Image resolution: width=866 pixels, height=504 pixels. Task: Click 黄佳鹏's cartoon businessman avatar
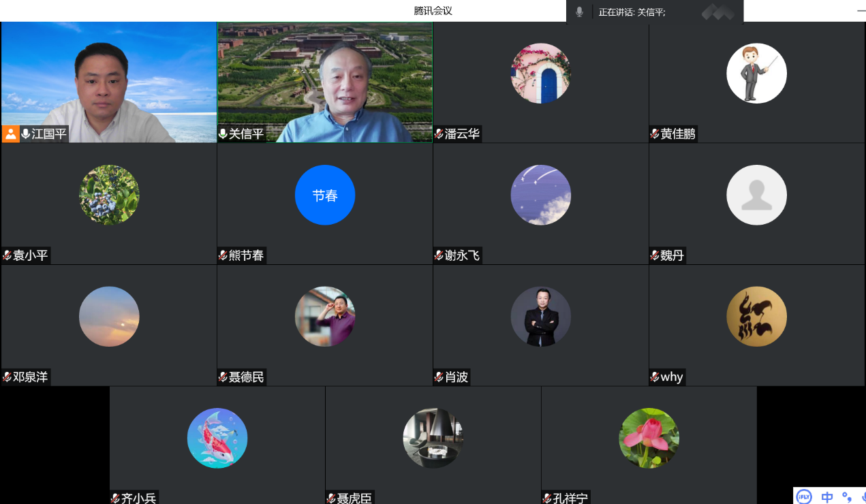pyautogui.click(x=757, y=74)
